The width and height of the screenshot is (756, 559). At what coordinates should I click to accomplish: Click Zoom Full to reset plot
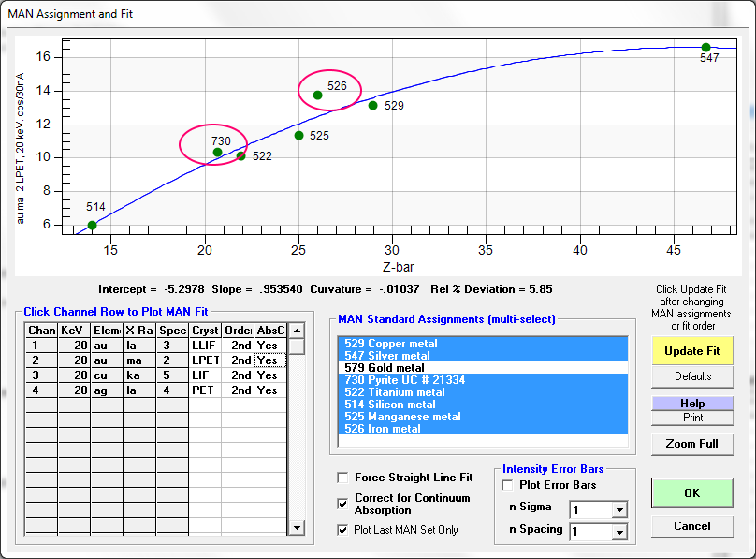[x=691, y=444]
